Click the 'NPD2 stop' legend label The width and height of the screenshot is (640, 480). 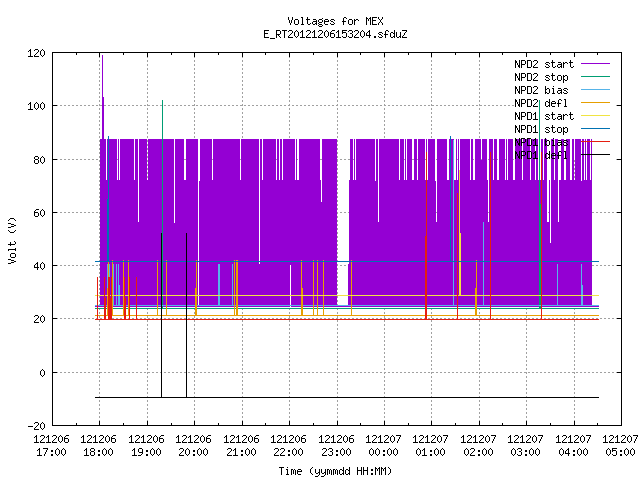click(x=541, y=77)
